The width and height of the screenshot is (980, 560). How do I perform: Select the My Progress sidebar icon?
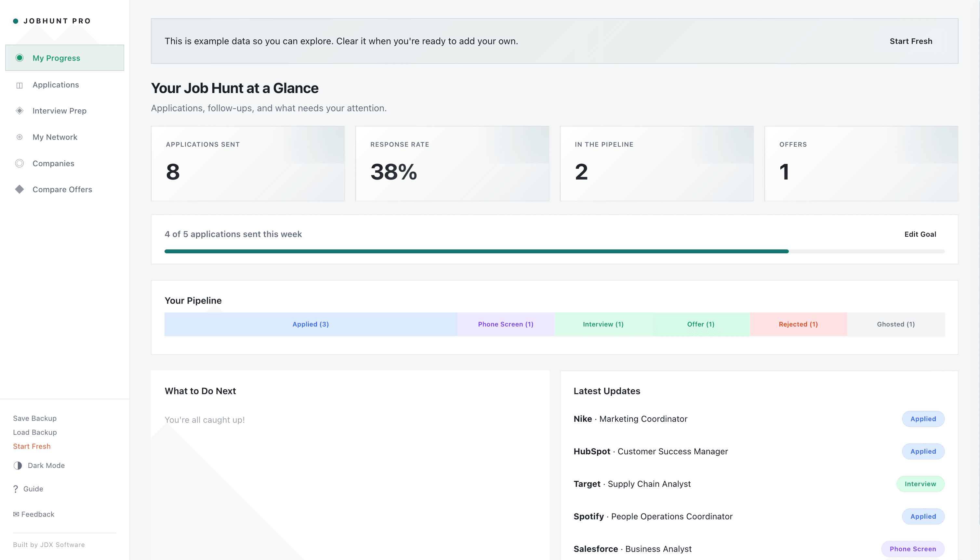[x=20, y=58]
